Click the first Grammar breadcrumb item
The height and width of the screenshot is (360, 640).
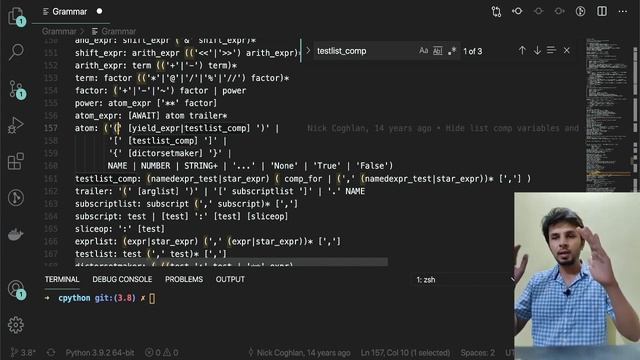(59, 31)
